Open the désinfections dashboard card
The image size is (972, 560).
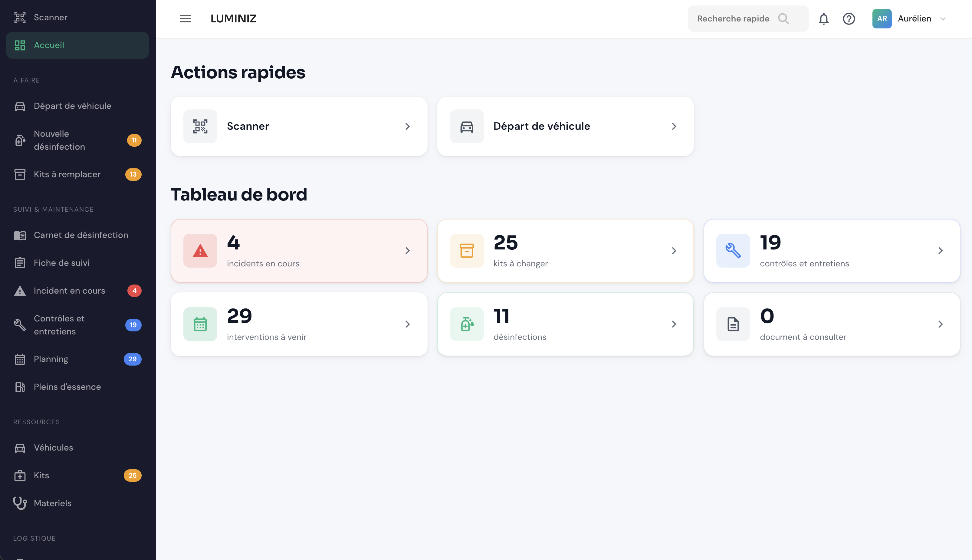pos(565,324)
